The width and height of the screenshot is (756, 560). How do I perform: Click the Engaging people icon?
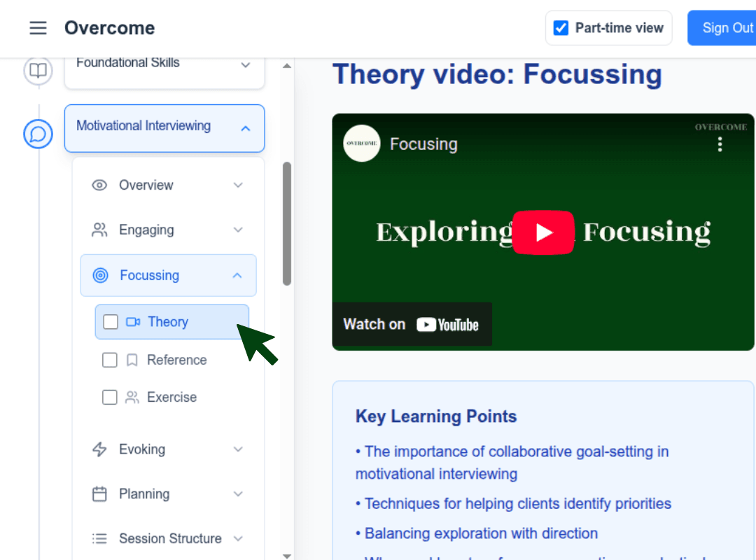(x=99, y=230)
